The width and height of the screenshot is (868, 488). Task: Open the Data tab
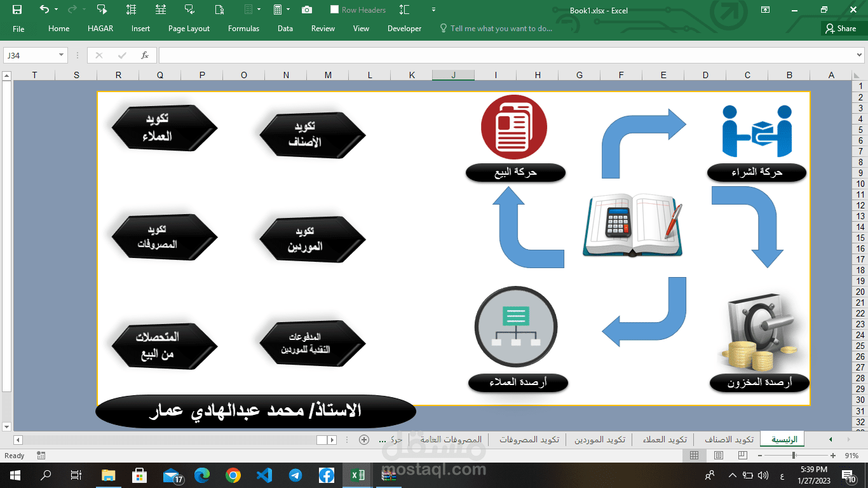point(285,29)
